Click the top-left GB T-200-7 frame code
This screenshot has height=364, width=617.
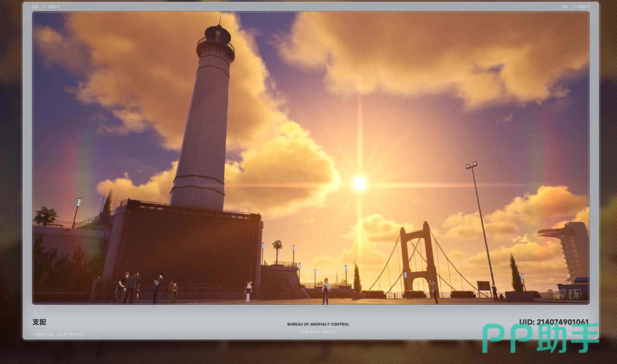point(46,7)
